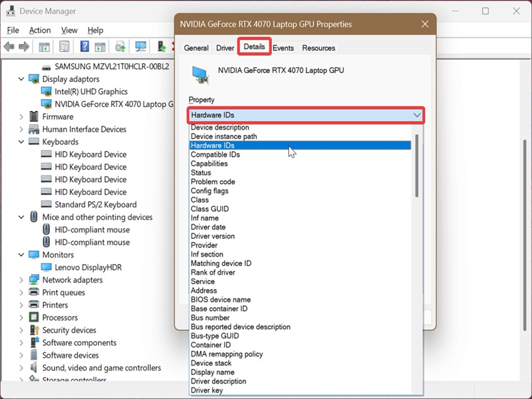Click the Standard PS/2 Keyboard icon
532x399 pixels.
click(x=46, y=204)
